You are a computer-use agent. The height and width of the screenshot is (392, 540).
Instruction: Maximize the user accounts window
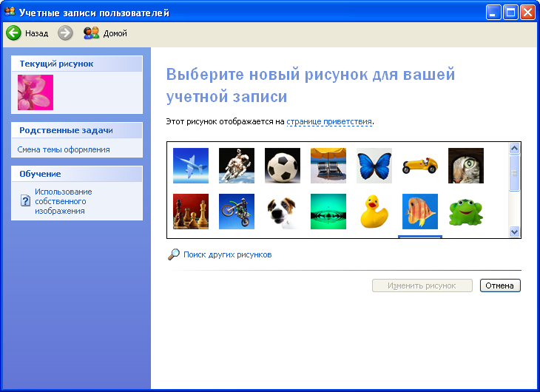(510, 13)
